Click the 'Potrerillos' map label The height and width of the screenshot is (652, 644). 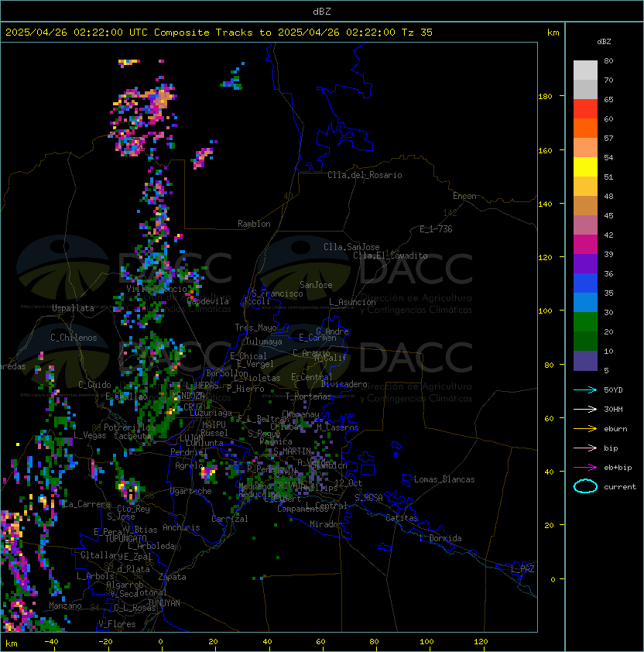pos(129,427)
